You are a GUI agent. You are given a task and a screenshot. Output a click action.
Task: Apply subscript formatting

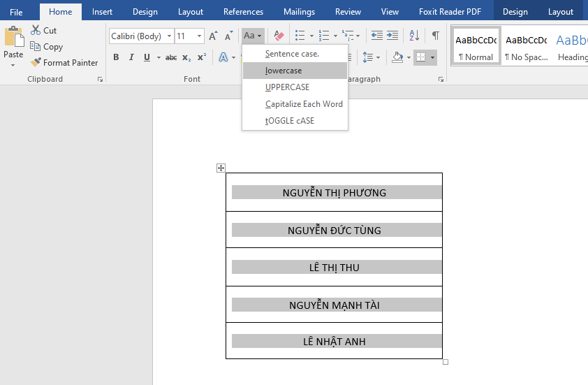point(186,57)
